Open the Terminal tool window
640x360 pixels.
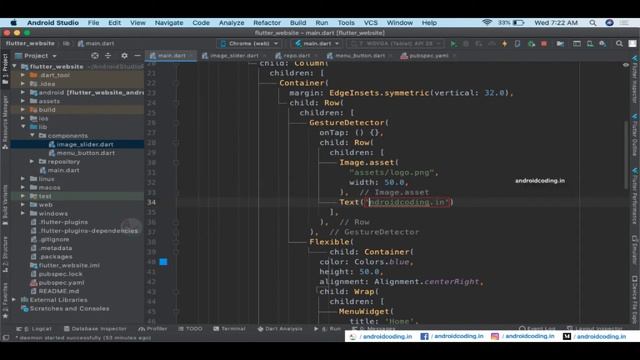click(x=229, y=329)
